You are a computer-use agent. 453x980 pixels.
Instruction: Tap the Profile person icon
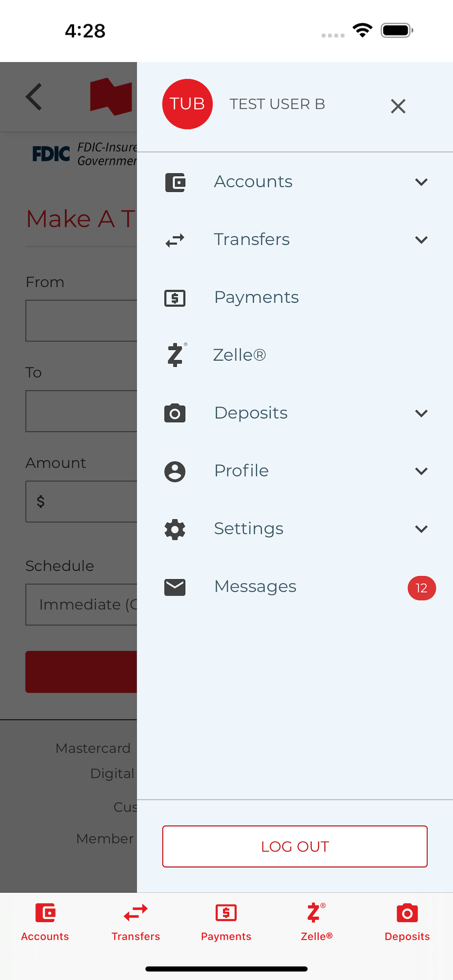(175, 471)
